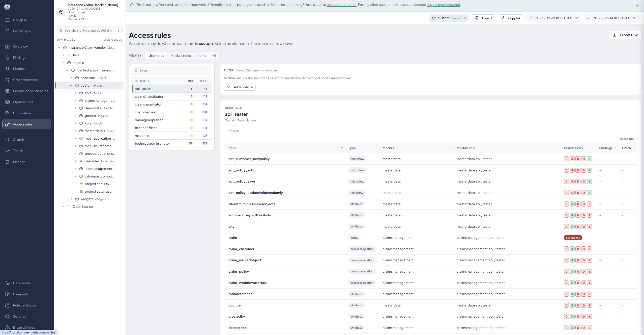This screenshot has width=644, height=335.
Task: Remove the custom Project scope chip
Action: pyautogui.click(x=465, y=18)
